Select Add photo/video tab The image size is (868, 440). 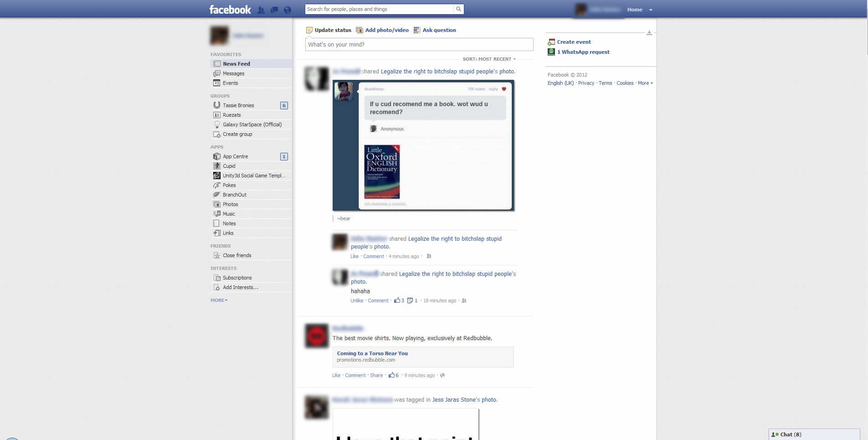click(x=382, y=30)
